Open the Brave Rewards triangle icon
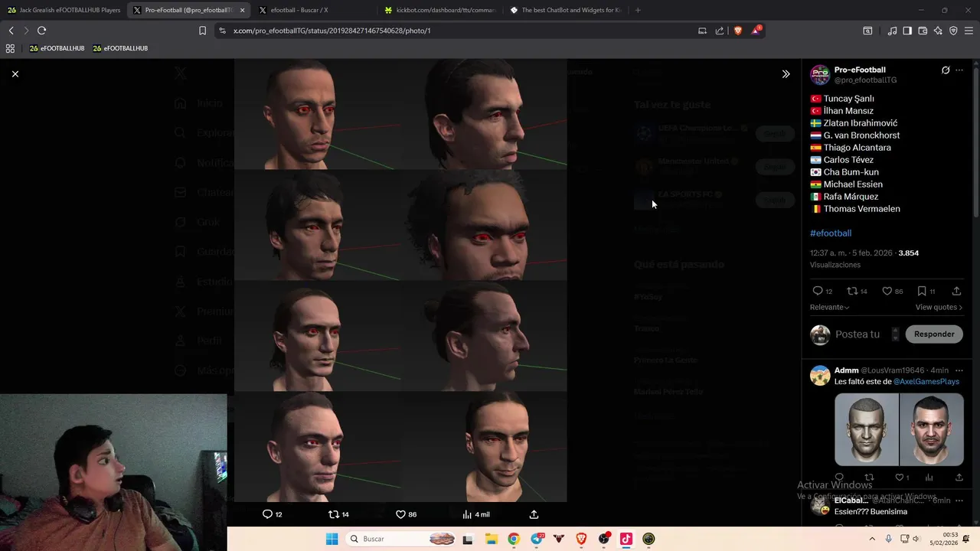Viewport: 980px width, 551px height. pos(756,31)
